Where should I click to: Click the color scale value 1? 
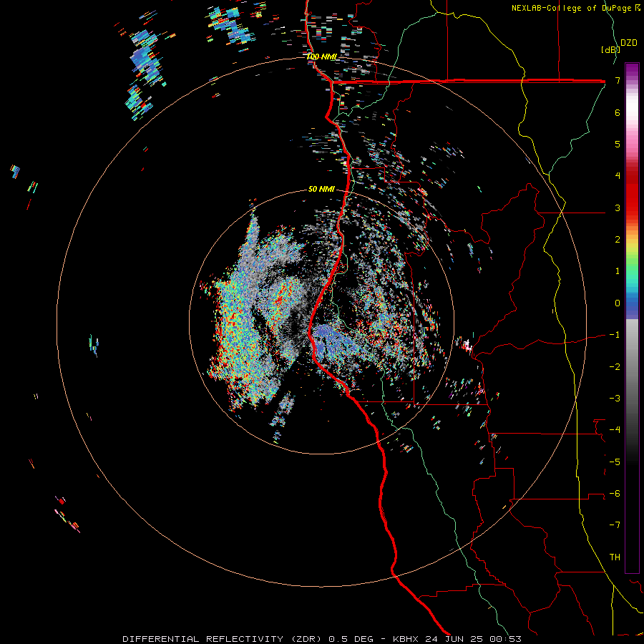[x=618, y=271]
